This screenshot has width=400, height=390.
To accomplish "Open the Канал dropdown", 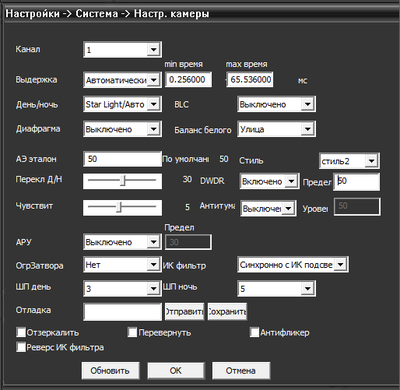I will 122,50.
